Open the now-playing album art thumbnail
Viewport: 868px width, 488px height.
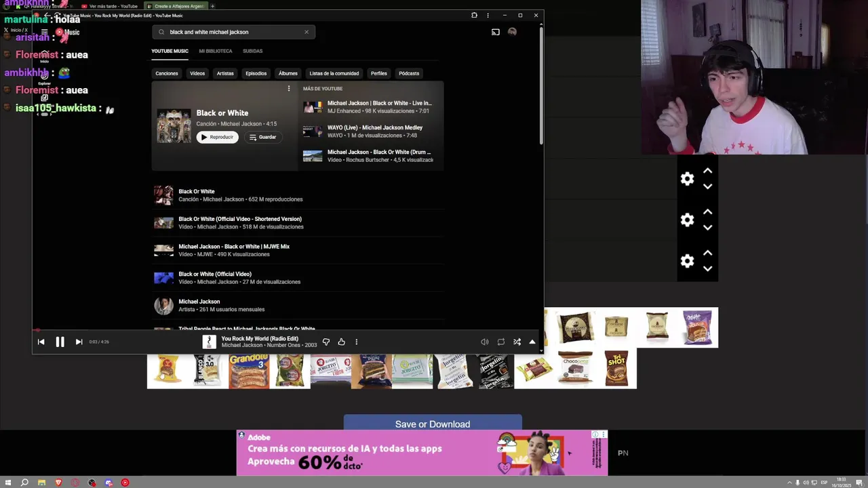[209, 342]
